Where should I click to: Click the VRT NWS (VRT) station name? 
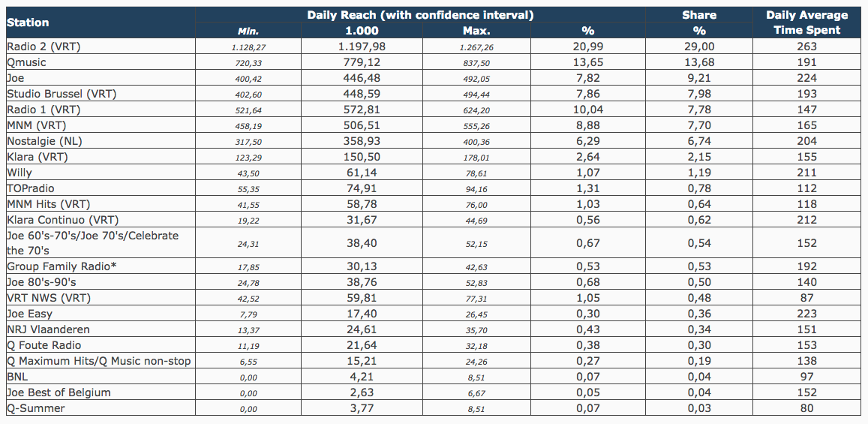[49, 298]
